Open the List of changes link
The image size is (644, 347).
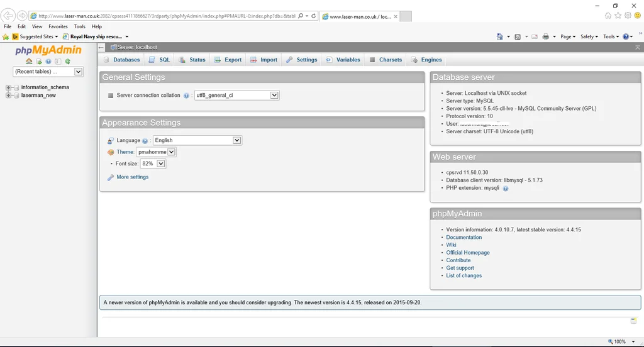click(x=464, y=275)
